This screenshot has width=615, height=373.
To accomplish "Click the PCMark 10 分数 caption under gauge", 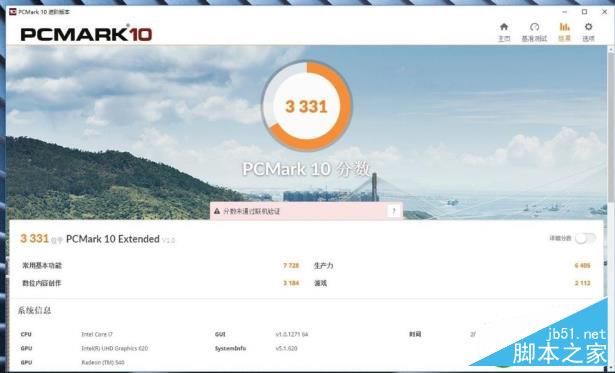I will click(306, 169).
